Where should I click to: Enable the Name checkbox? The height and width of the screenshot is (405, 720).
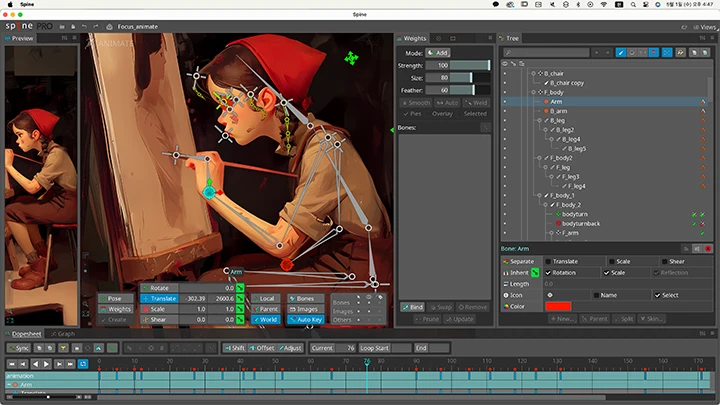click(x=596, y=295)
